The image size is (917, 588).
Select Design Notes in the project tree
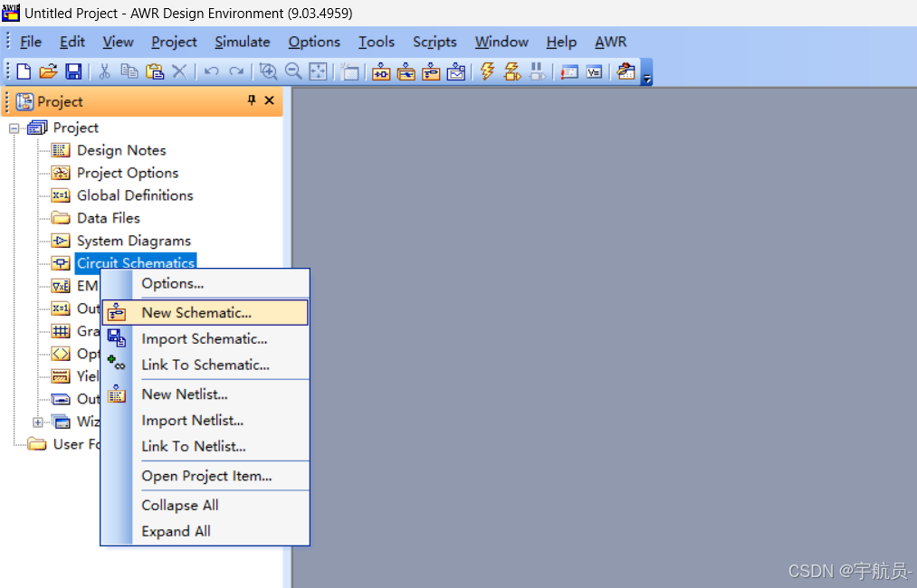click(121, 150)
